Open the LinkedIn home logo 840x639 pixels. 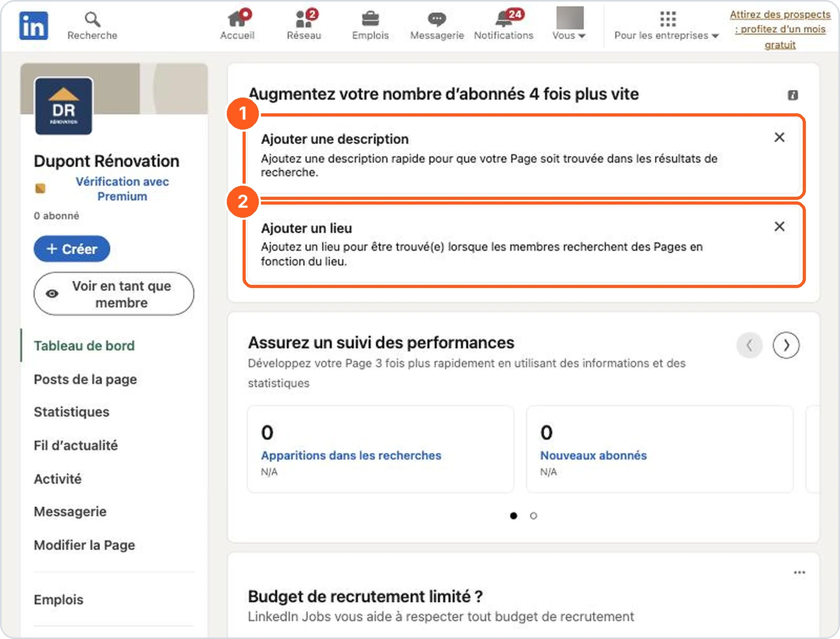[x=34, y=26]
